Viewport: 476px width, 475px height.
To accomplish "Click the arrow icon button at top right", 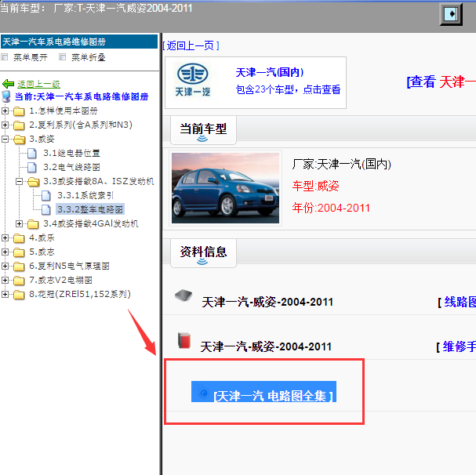I will [452, 14].
